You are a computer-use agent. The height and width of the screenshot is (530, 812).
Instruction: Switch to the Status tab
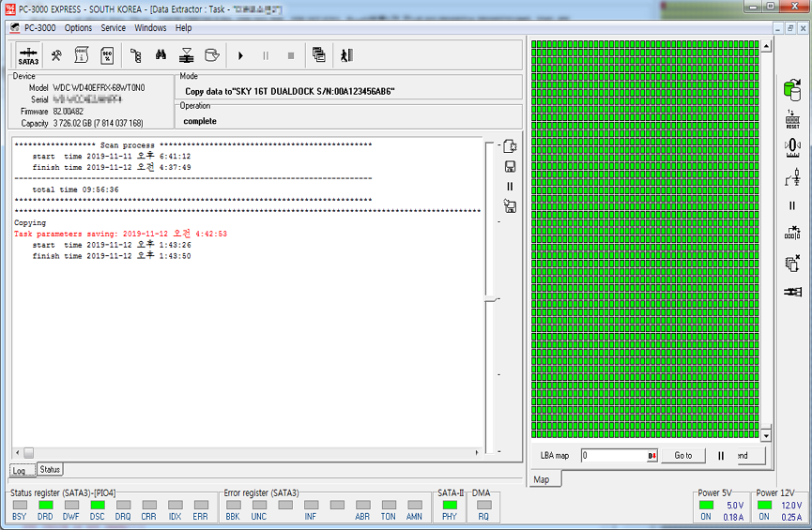pyautogui.click(x=50, y=469)
